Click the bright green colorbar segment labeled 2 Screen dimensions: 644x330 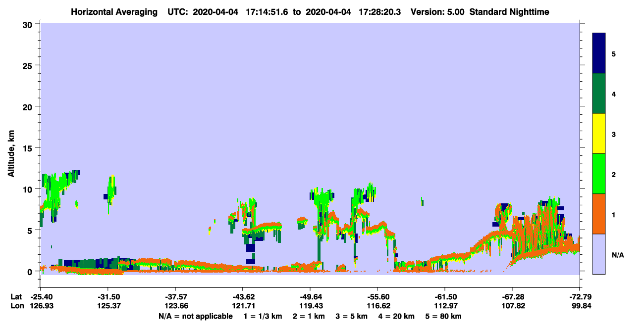click(599, 174)
